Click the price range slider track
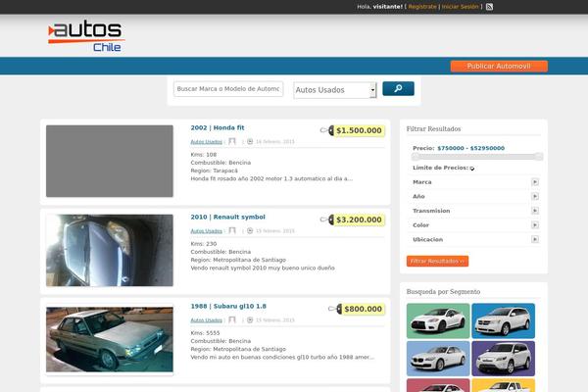The height and width of the screenshot is (392, 588). (477, 157)
